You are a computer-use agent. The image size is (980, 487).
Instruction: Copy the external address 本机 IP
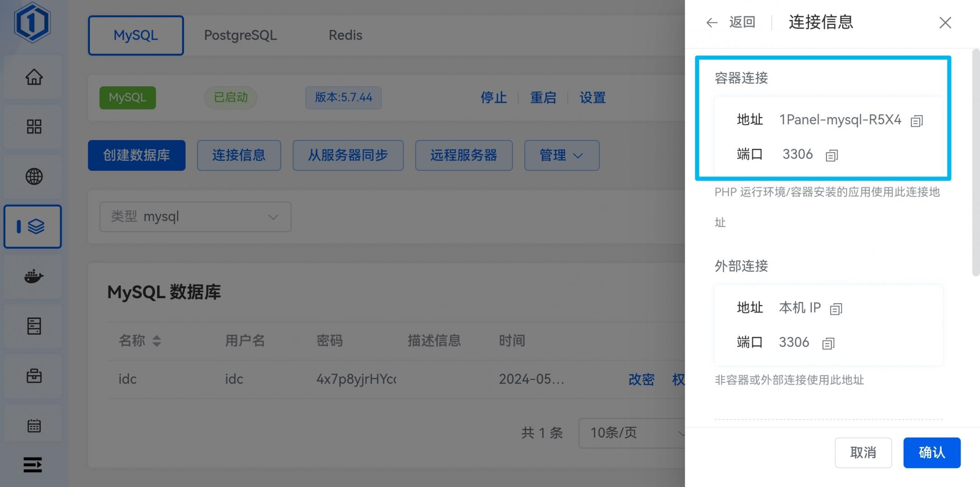(836, 309)
